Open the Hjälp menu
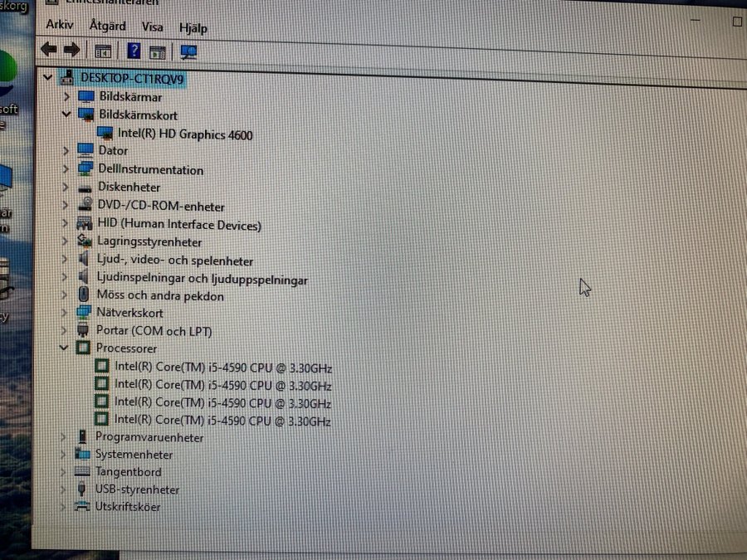The height and width of the screenshot is (560, 747). point(193,27)
